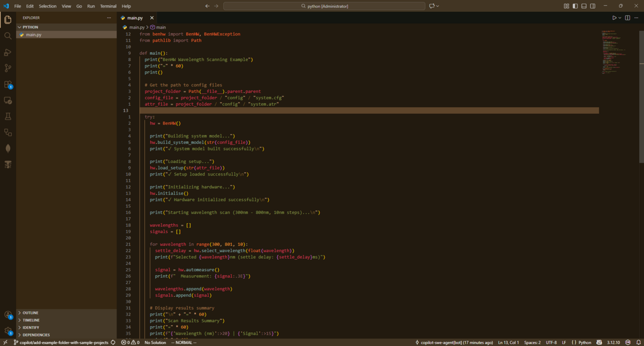Open the dropdown arrow beside Run button
Viewport: 644px width, 346px height.
(x=620, y=18)
